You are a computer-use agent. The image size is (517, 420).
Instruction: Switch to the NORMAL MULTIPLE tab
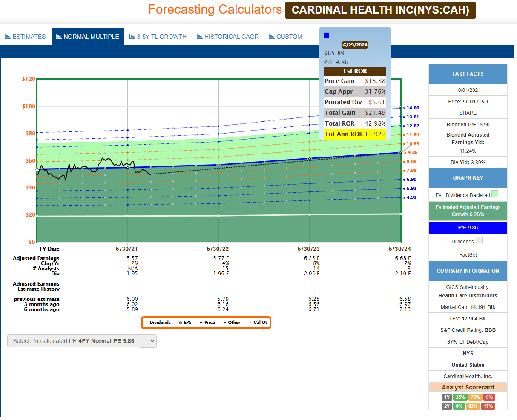click(x=87, y=37)
